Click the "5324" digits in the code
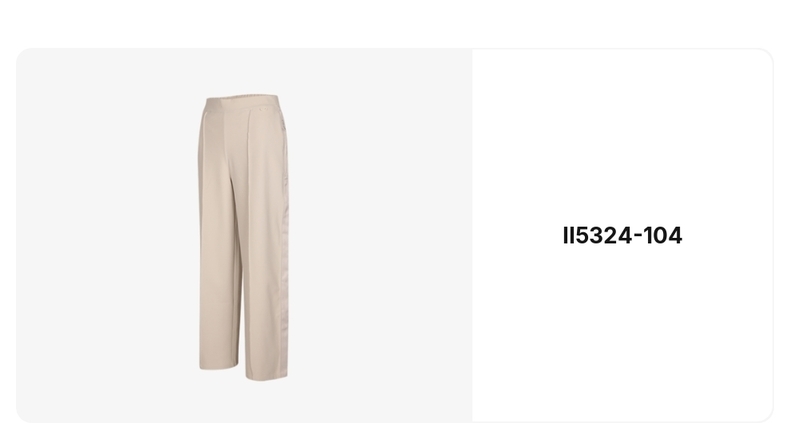 605,236
